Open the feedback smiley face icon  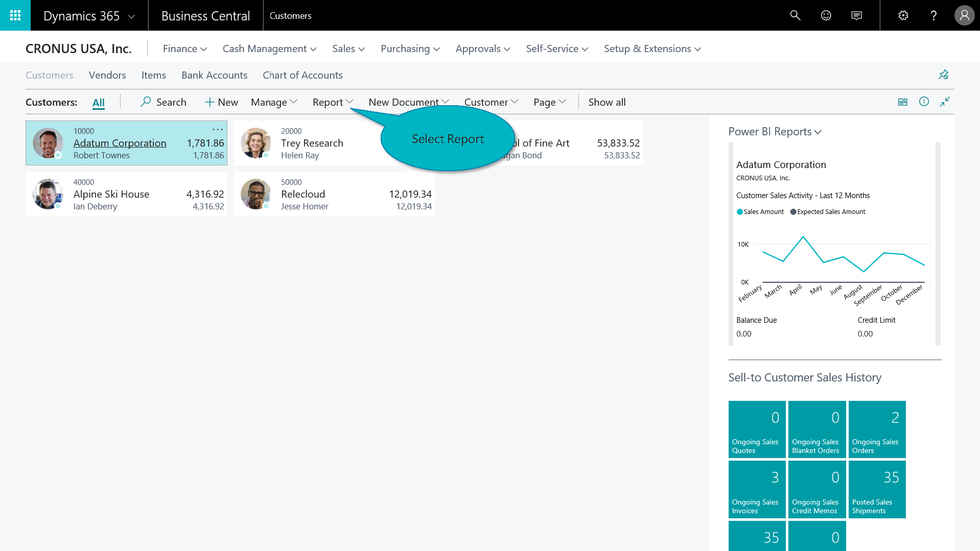pos(826,15)
